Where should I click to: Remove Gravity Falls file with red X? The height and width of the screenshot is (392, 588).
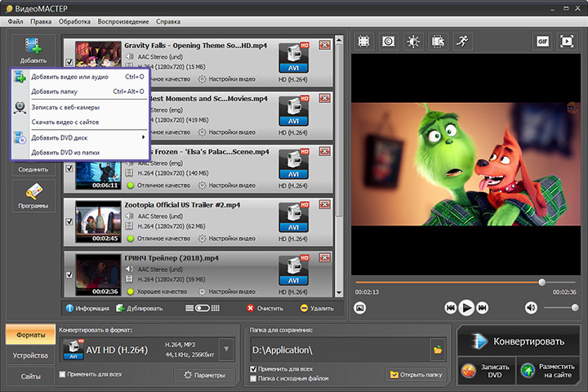325,46
